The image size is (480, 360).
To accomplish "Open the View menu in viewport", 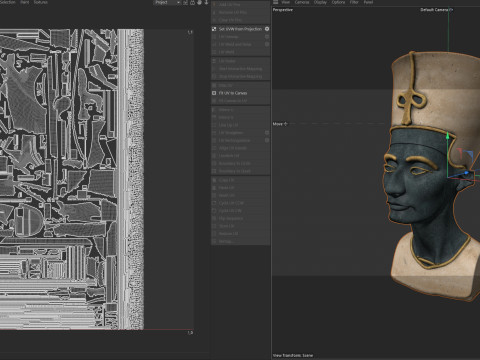I will coord(286,2).
